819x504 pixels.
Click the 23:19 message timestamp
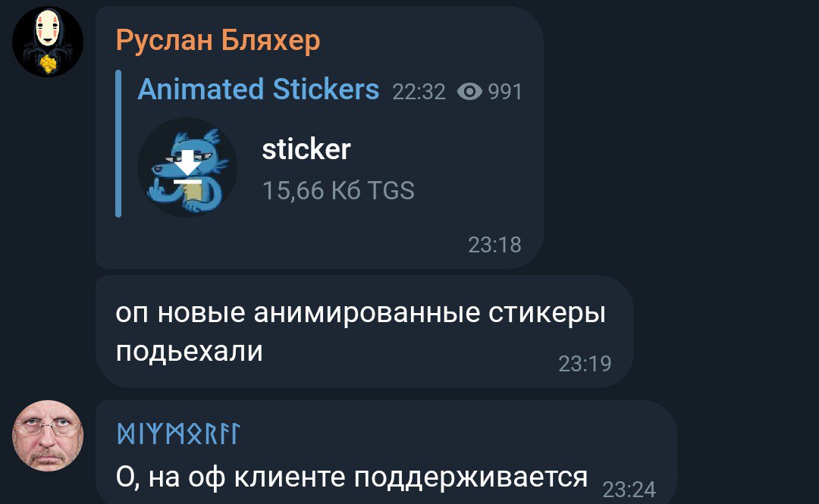point(585,364)
